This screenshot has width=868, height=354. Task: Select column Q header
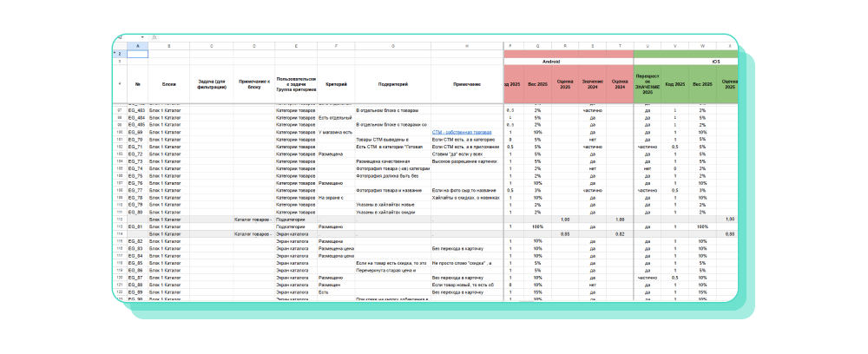[538, 45]
